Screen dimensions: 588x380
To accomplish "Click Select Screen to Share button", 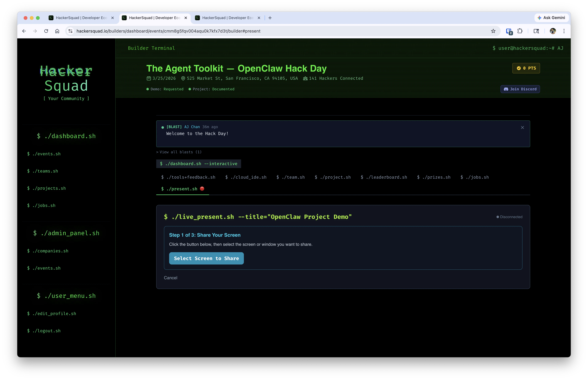I will 207,258.
